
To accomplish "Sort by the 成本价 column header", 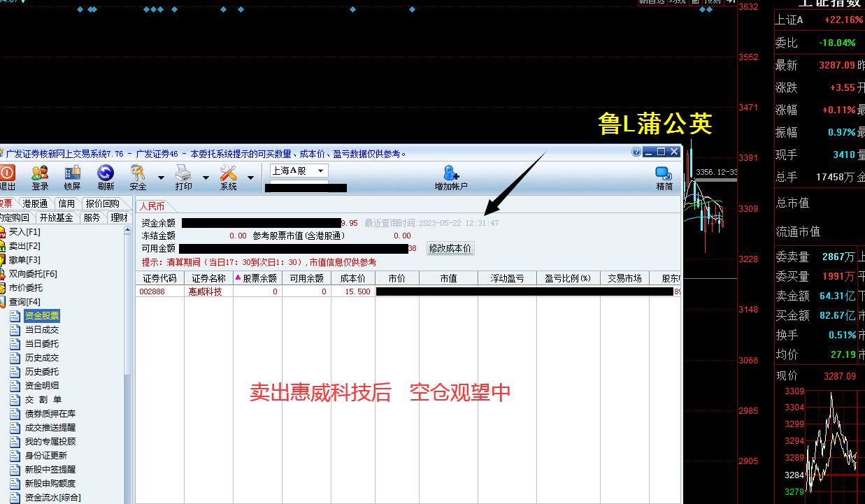I will 352,278.
